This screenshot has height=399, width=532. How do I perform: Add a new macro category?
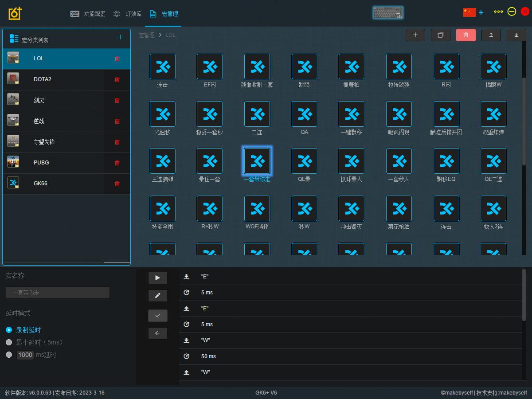tap(120, 37)
